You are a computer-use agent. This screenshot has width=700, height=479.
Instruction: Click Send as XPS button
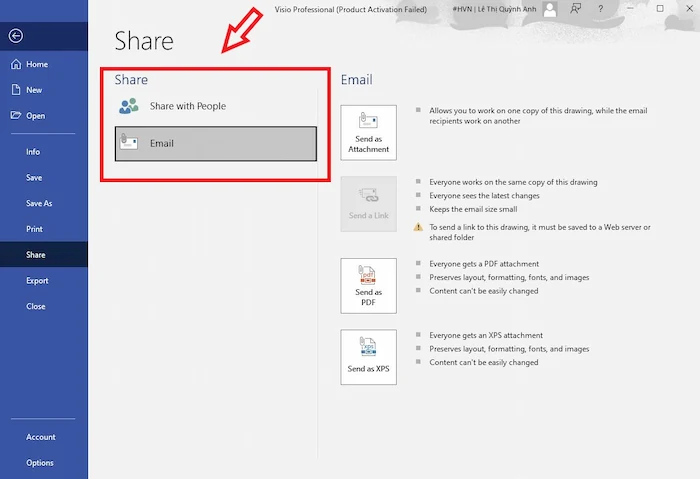[x=368, y=357]
